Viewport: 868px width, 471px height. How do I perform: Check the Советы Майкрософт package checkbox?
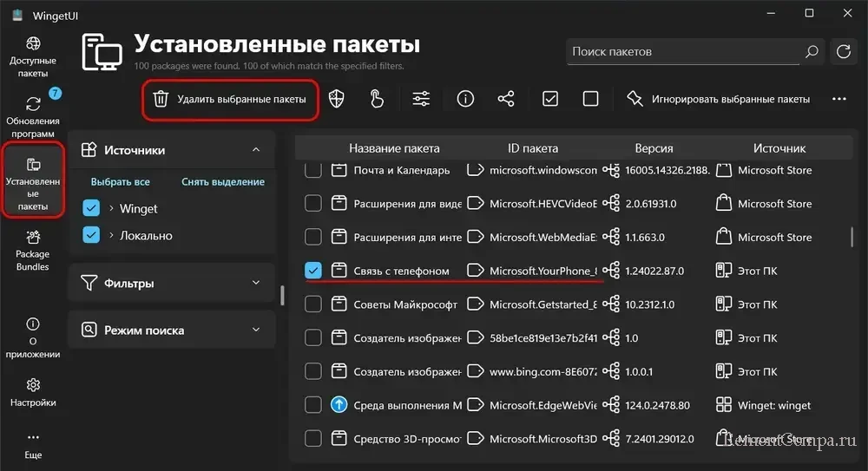(313, 304)
